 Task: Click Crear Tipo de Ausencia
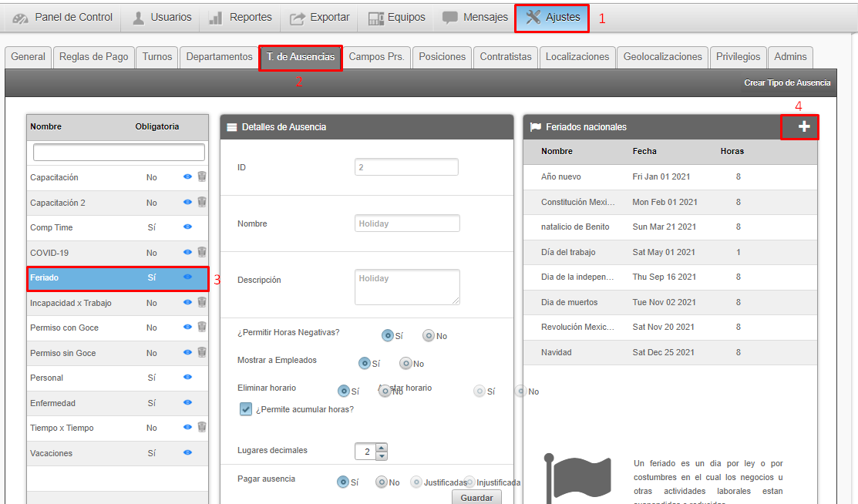(x=786, y=82)
